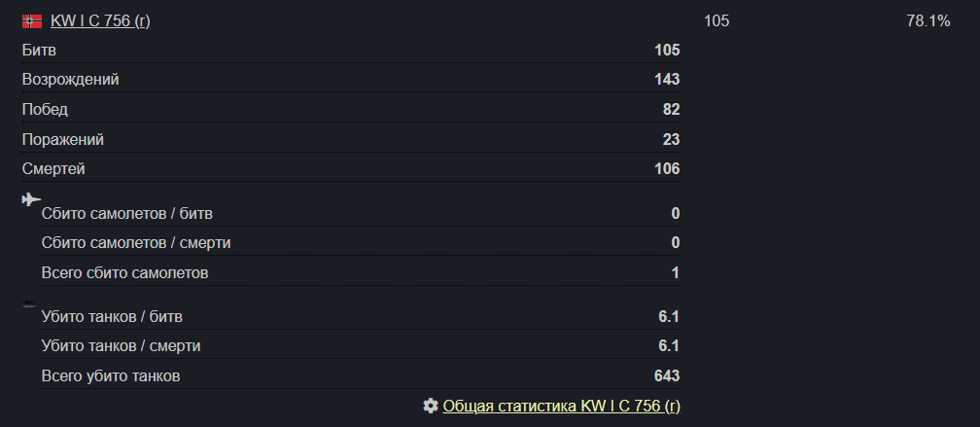Click the airplane icon above aircraft stats
This screenshot has width=980, height=427.
[x=31, y=198]
